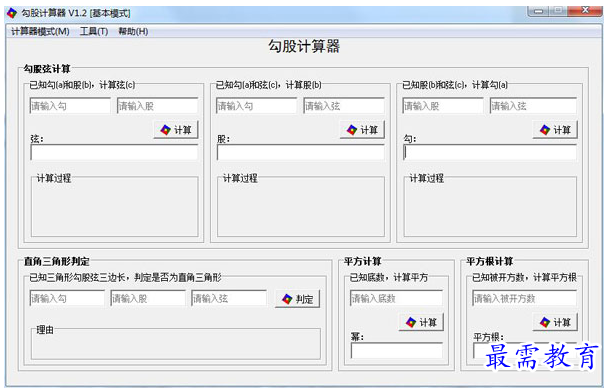The image size is (607, 388).
Task: Open the 计算器模式(M) menu
Action: pos(40,31)
